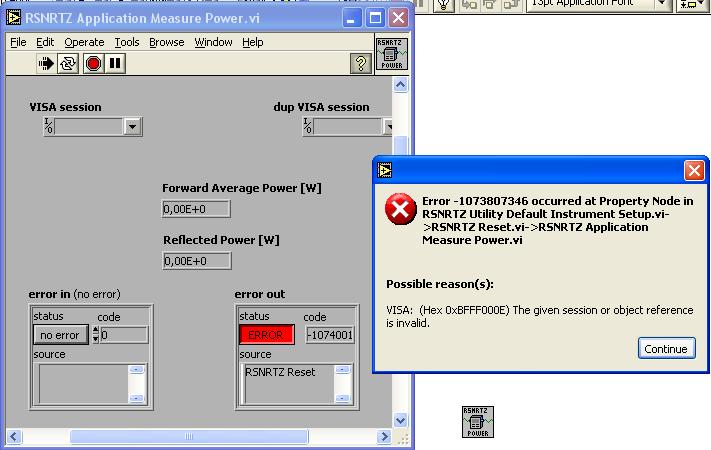
Task: Click the 'error out' cluster label
Action: [259, 294]
